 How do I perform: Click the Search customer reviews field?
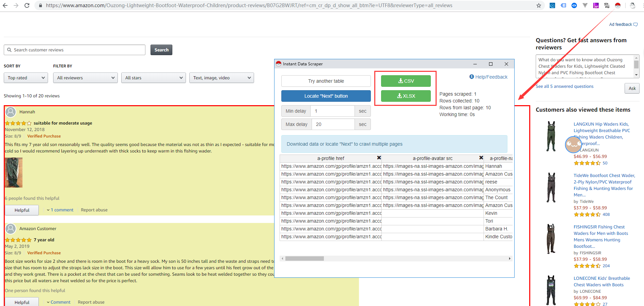click(75, 50)
